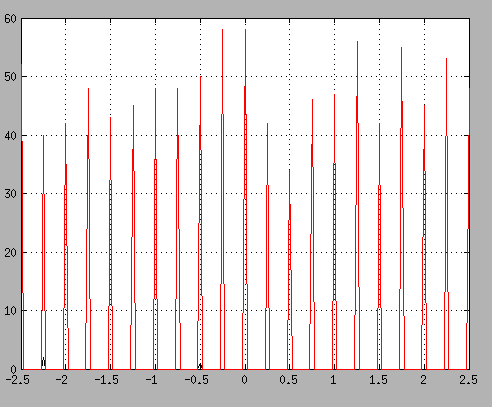
Task: Click the y-axis label 20
Action: 10,252
